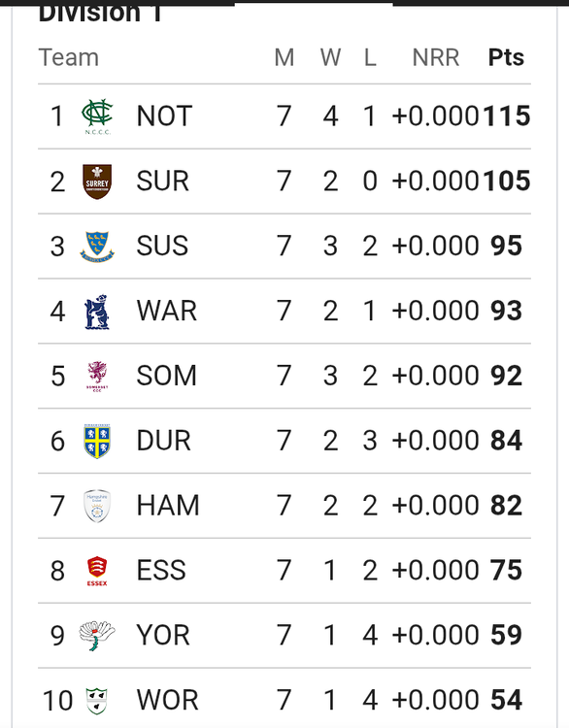Click the M matches column header
The image size is (569, 728).
click(x=284, y=57)
